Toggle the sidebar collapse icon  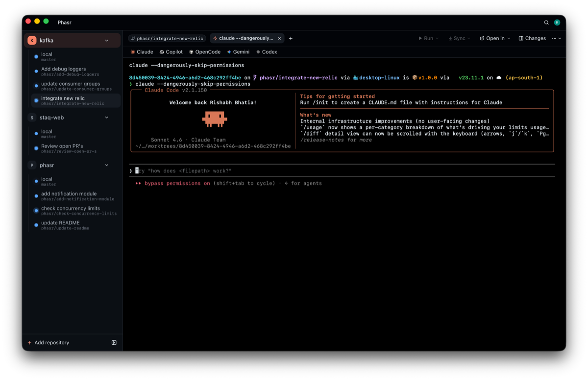(x=114, y=343)
